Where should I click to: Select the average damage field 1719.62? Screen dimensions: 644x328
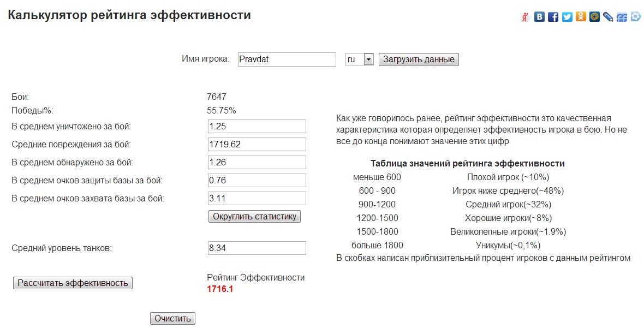coord(257,145)
